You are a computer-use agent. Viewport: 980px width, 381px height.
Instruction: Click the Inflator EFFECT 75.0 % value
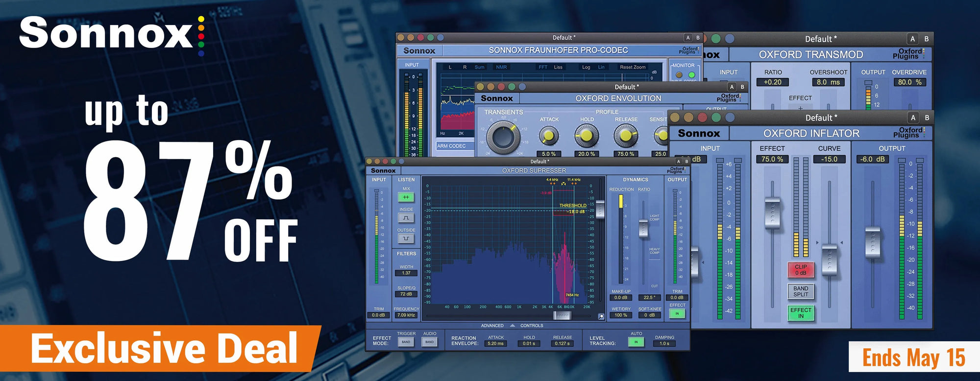click(772, 159)
